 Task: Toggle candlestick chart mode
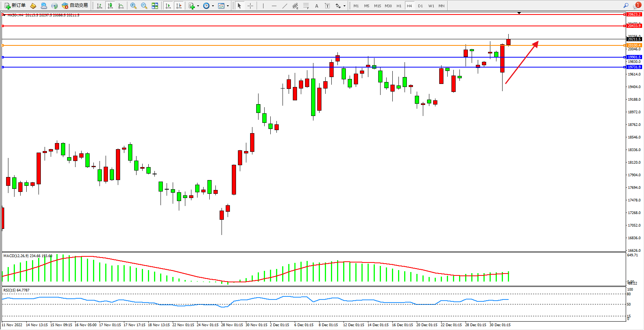(110, 6)
